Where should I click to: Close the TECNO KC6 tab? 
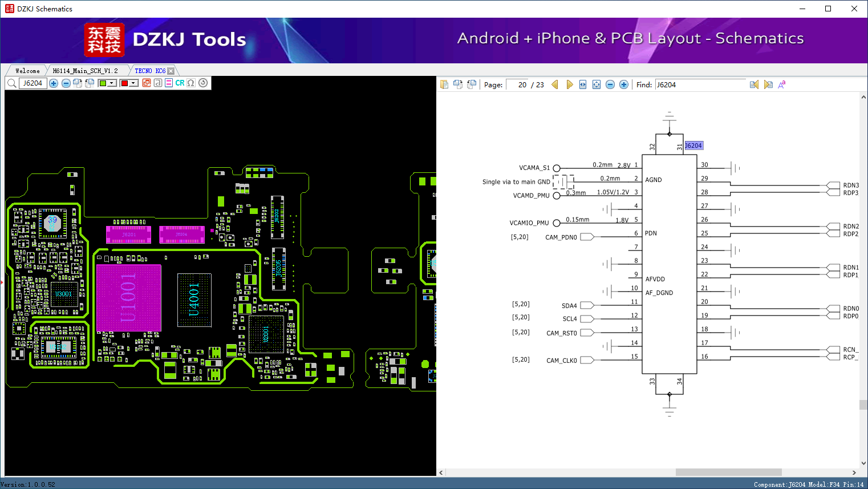pos(171,71)
